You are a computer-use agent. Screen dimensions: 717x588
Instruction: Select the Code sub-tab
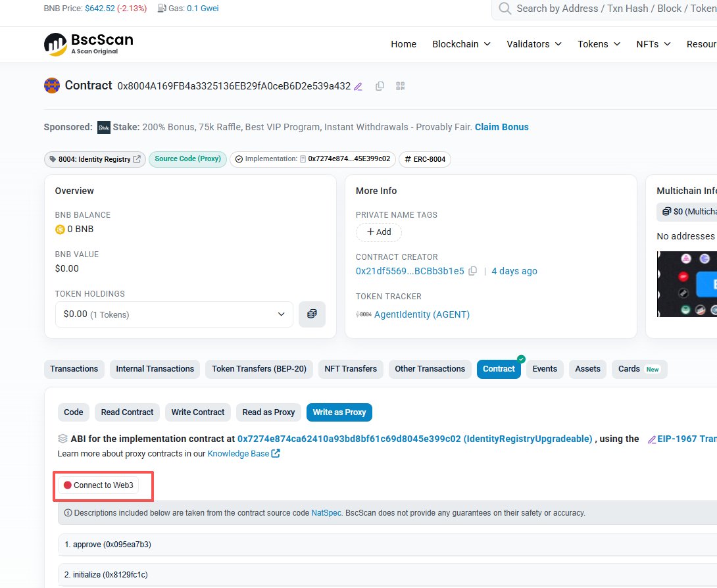(x=74, y=412)
